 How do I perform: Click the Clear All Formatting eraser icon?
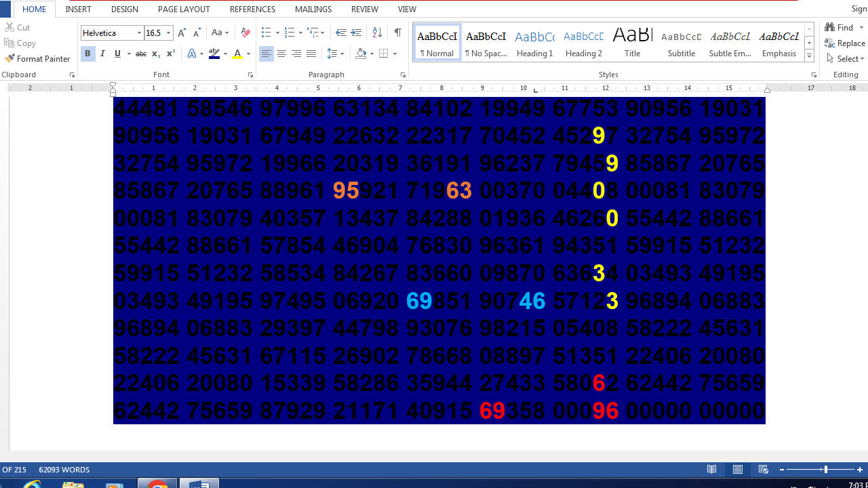click(x=245, y=33)
